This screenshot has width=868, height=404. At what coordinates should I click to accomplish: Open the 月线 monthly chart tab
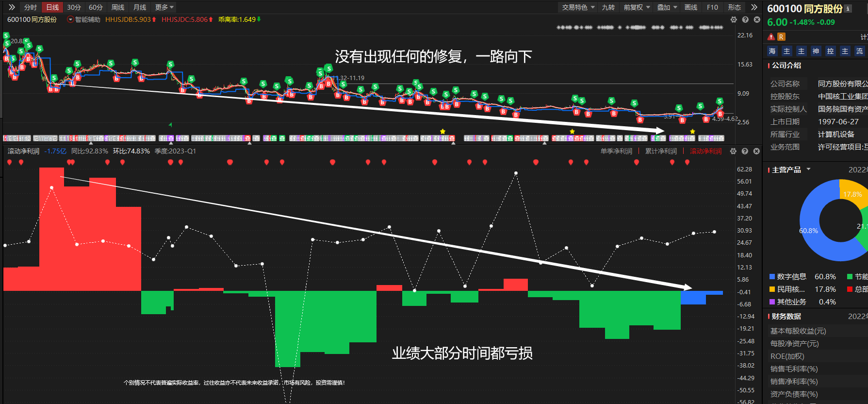tap(140, 7)
